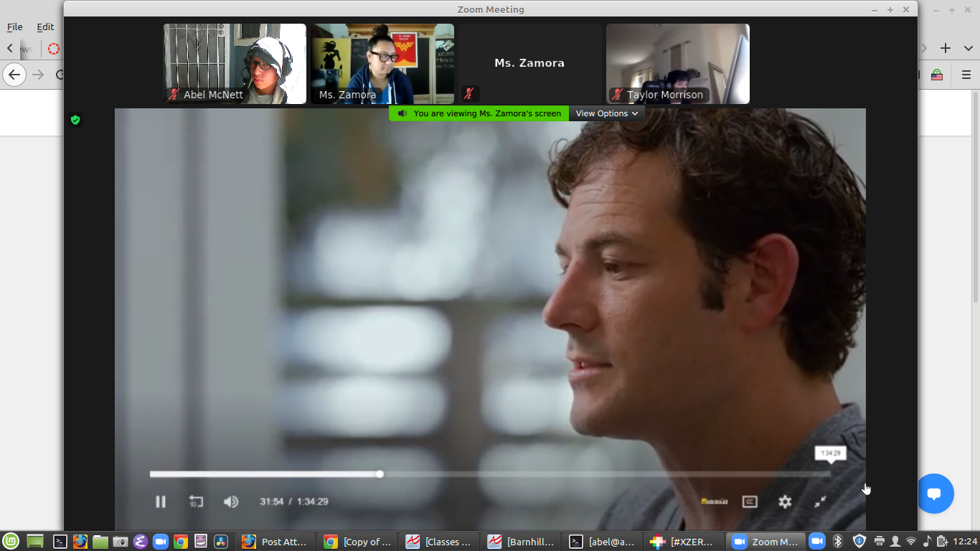Exit video fullscreen via shrink arrows
Image resolution: width=980 pixels, height=551 pixels.
(x=820, y=501)
